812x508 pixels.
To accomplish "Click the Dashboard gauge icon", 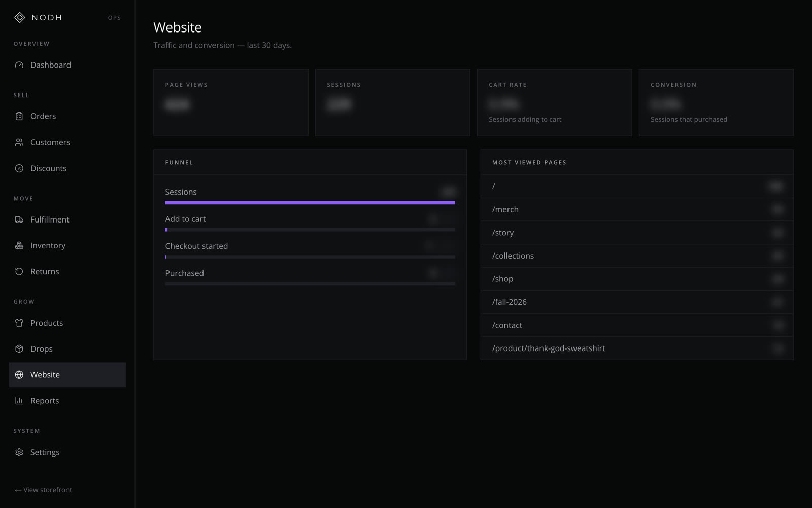I will tap(19, 65).
